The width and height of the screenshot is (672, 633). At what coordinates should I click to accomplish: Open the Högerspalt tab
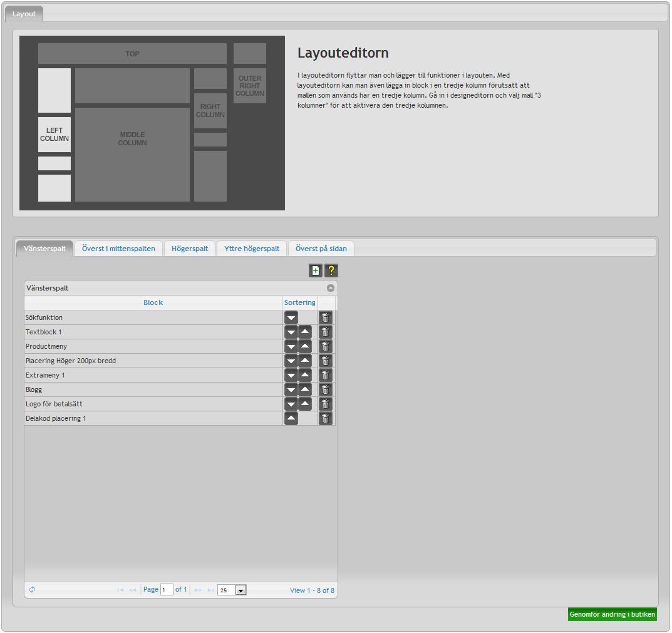tap(190, 249)
